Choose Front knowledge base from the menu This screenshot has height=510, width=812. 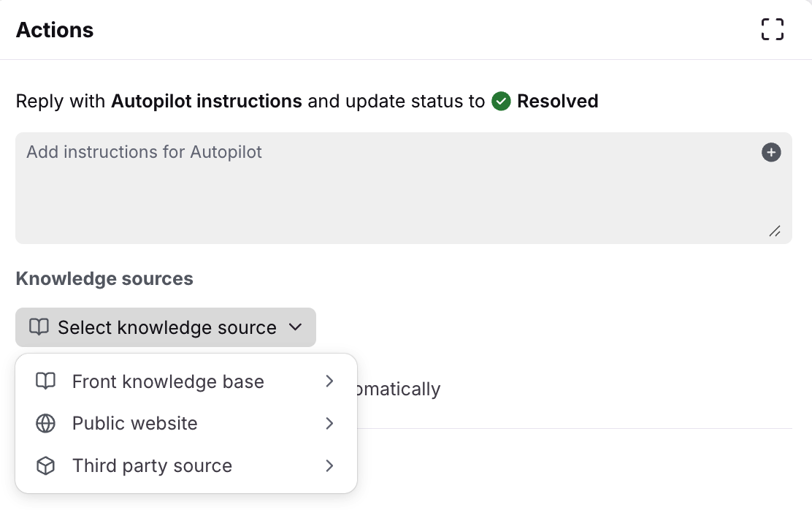pyautogui.click(x=168, y=381)
